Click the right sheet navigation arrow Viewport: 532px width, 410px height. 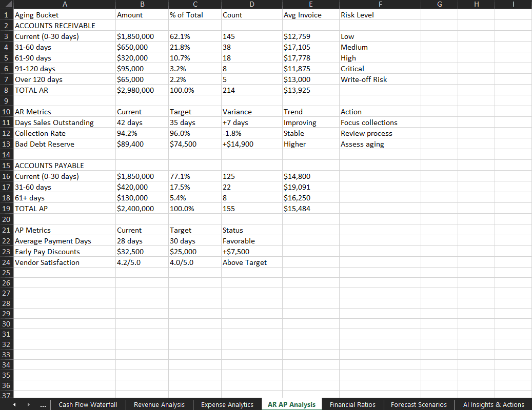click(x=28, y=404)
